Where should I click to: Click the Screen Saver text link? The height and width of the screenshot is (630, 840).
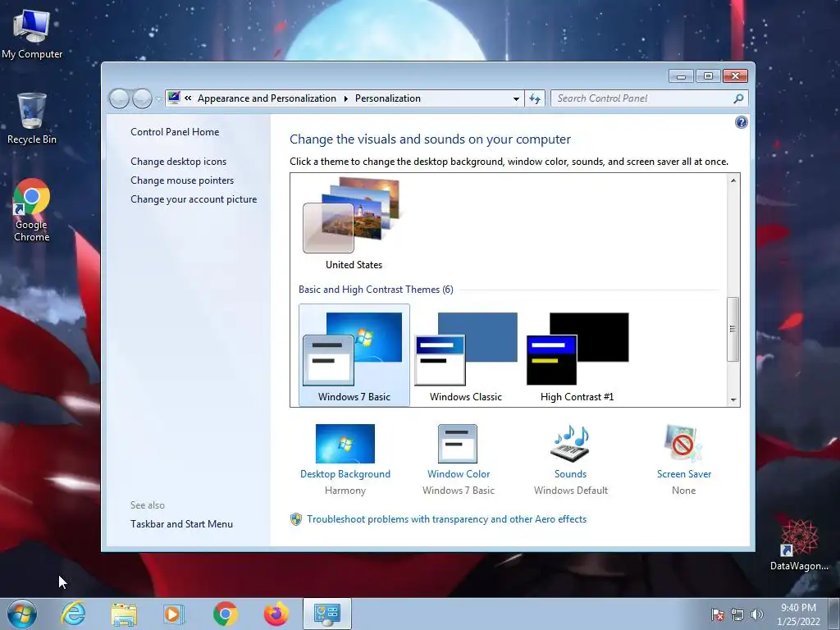684,474
